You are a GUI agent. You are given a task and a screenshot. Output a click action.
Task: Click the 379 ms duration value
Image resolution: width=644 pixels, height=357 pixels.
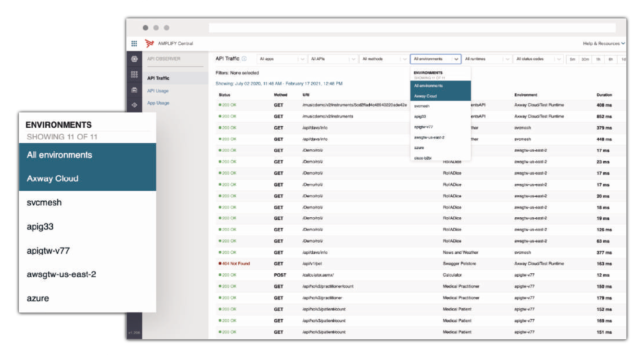click(x=604, y=128)
